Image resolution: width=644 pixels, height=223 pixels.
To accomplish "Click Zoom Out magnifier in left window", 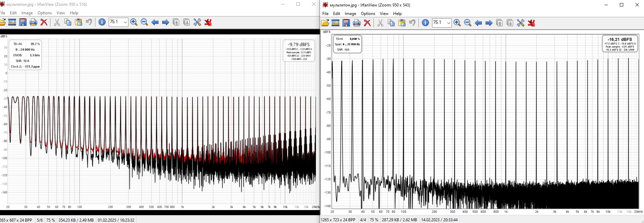I will [144, 22].
